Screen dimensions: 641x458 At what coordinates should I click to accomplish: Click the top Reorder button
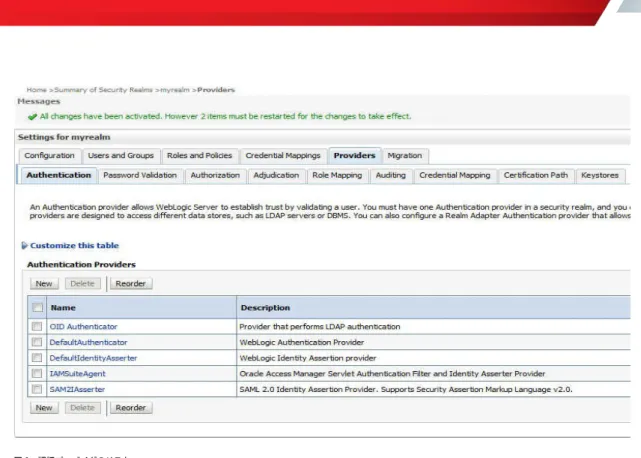pyautogui.click(x=130, y=283)
